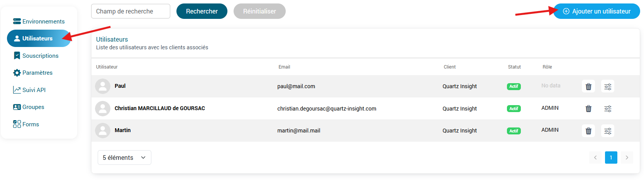Go to next page with right chevron
644x181 pixels.
click(627, 158)
